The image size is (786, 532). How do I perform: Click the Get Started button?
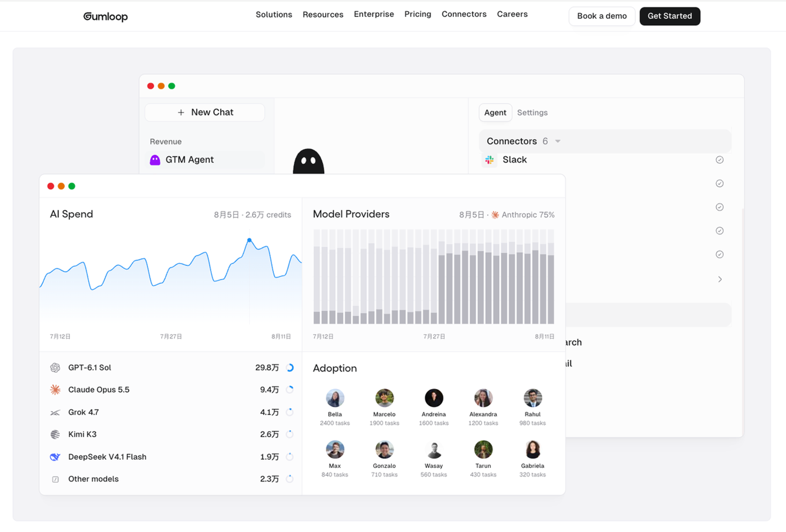[670, 16]
